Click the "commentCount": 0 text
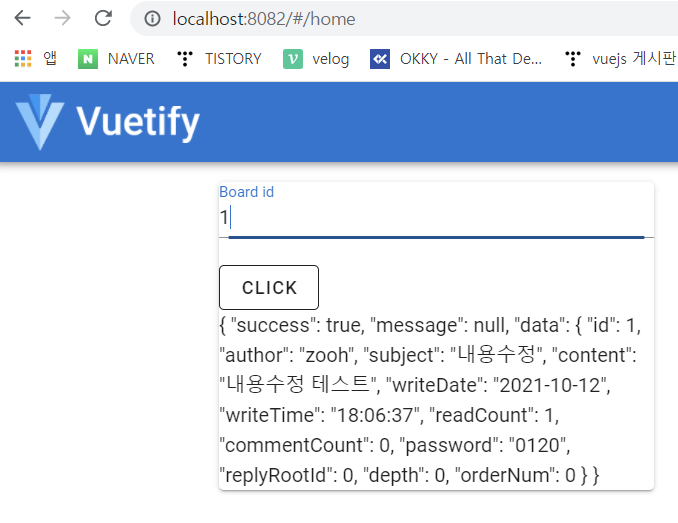The height and width of the screenshot is (523, 678). [305, 445]
